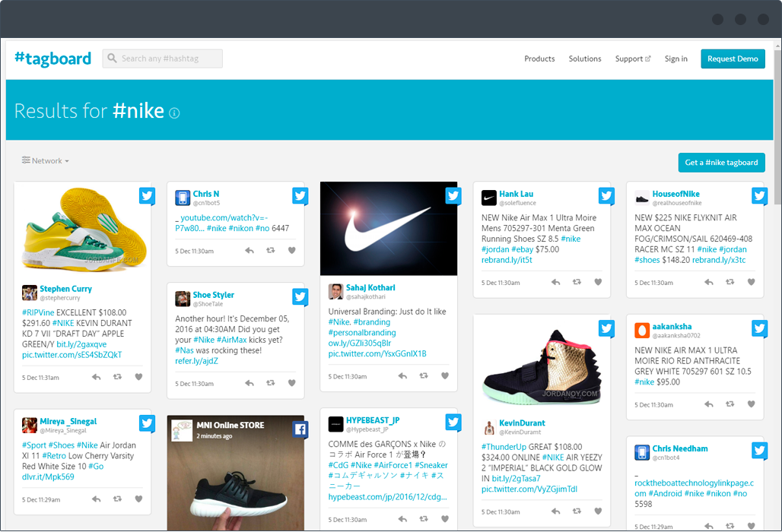The height and width of the screenshot is (532, 782).
Task: Retweet Shoe Styler's post
Action: click(x=270, y=383)
